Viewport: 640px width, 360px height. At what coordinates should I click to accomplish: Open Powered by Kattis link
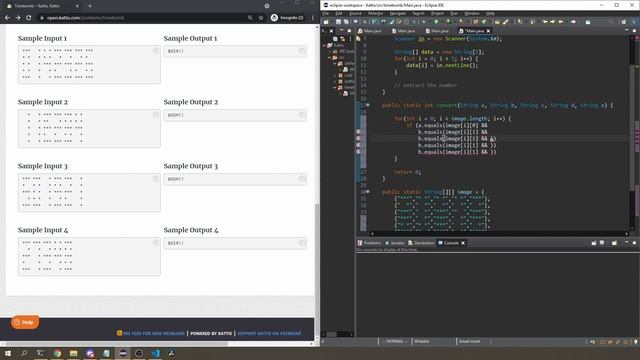tap(211, 333)
